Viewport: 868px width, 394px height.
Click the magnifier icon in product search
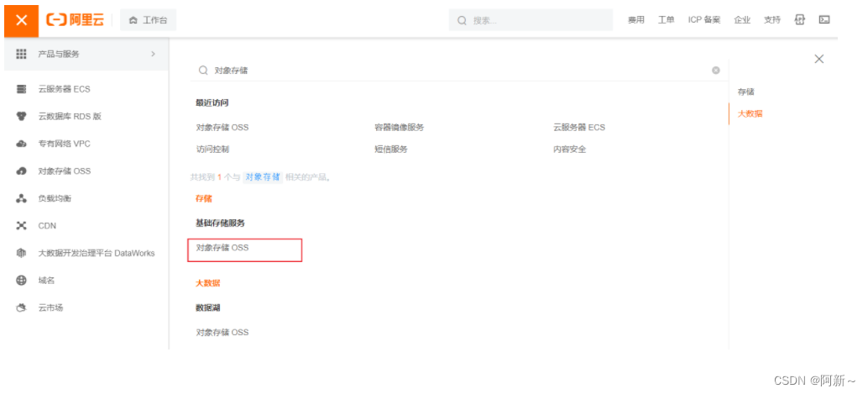click(202, 71)
